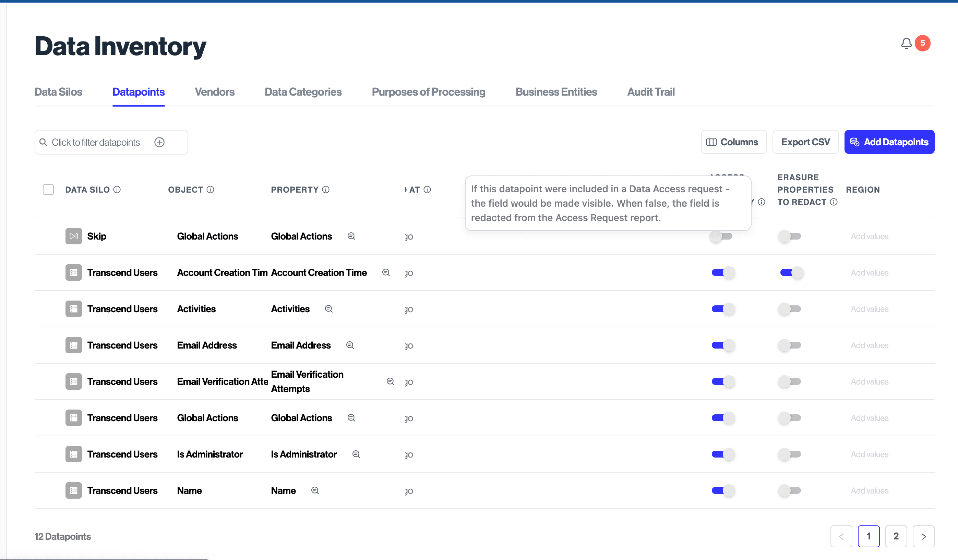Click info icon next to DATA SILO header

[x=117, y=190]
